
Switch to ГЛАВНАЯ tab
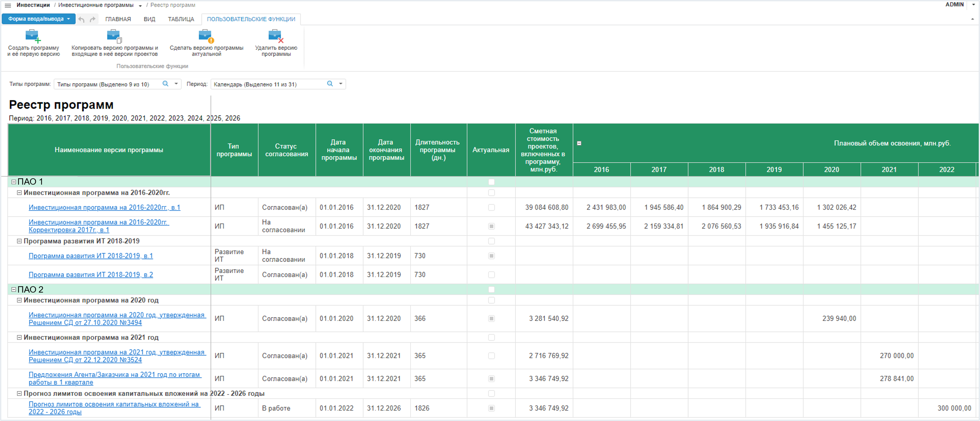click(118, 19)
